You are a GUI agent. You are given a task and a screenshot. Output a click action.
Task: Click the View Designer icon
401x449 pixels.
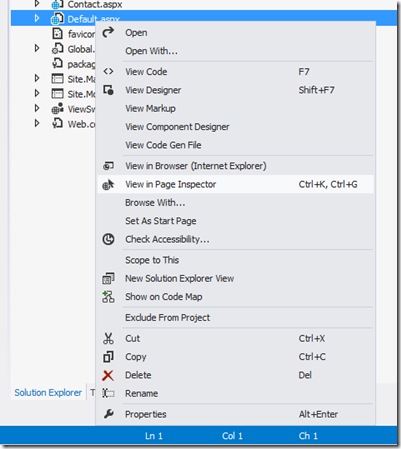click(108, 90)
